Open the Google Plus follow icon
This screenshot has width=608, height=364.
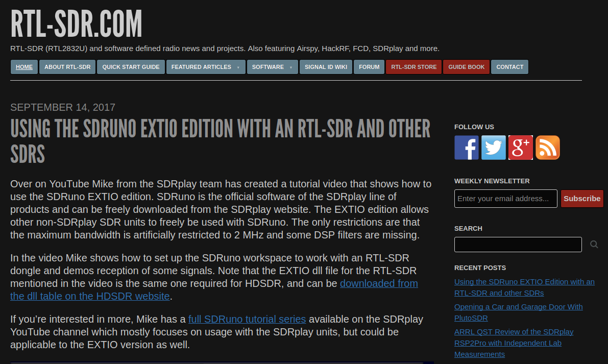click(x=520, y=148)
